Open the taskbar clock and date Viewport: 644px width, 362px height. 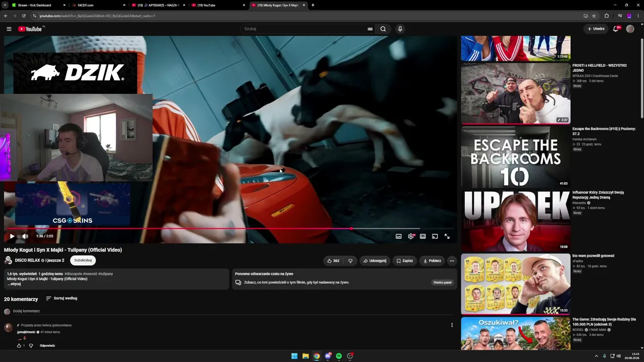point(632,356)
